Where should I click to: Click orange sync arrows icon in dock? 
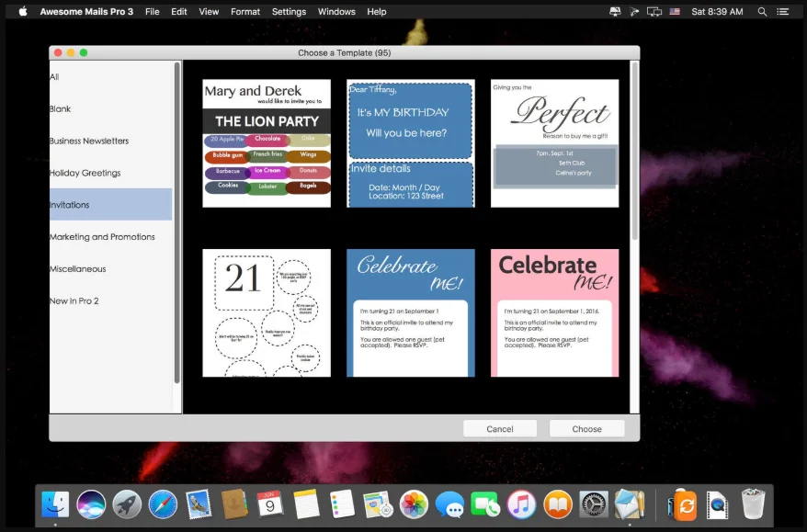pyautogui.click(x=683, y=504)
